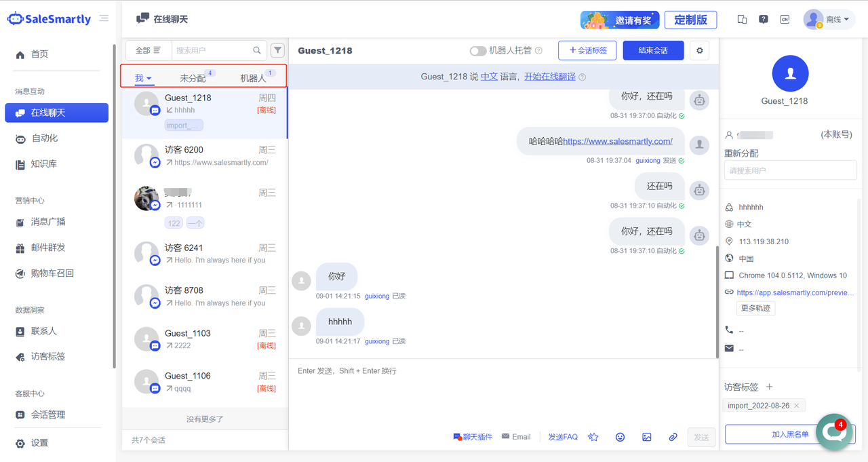Click the 结束会话 button
The width and height of the screenshot is (868, 462).
click(x=653, y=50)
